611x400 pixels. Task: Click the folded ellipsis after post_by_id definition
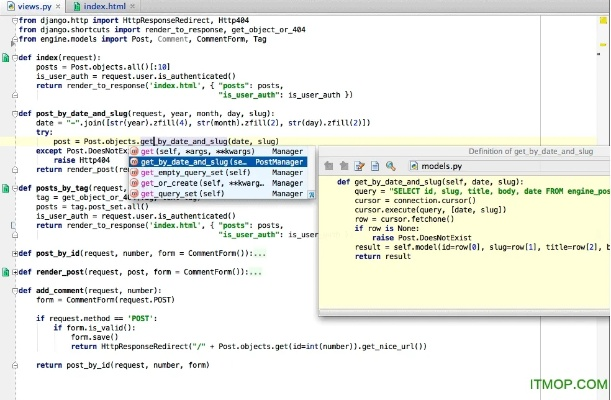click(x=260, y=254)
